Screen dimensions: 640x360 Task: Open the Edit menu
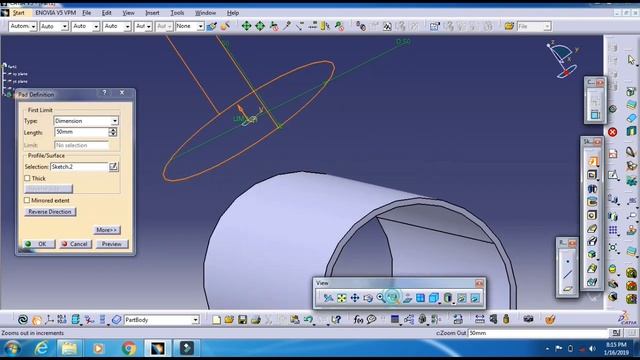107,13
